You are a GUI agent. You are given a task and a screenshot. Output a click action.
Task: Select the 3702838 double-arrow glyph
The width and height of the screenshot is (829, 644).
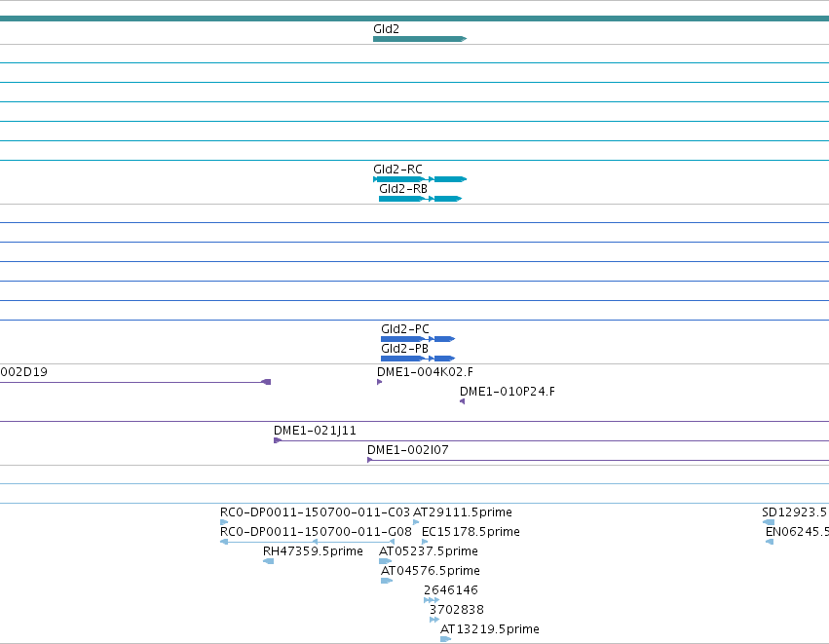(x=434, y=620)
